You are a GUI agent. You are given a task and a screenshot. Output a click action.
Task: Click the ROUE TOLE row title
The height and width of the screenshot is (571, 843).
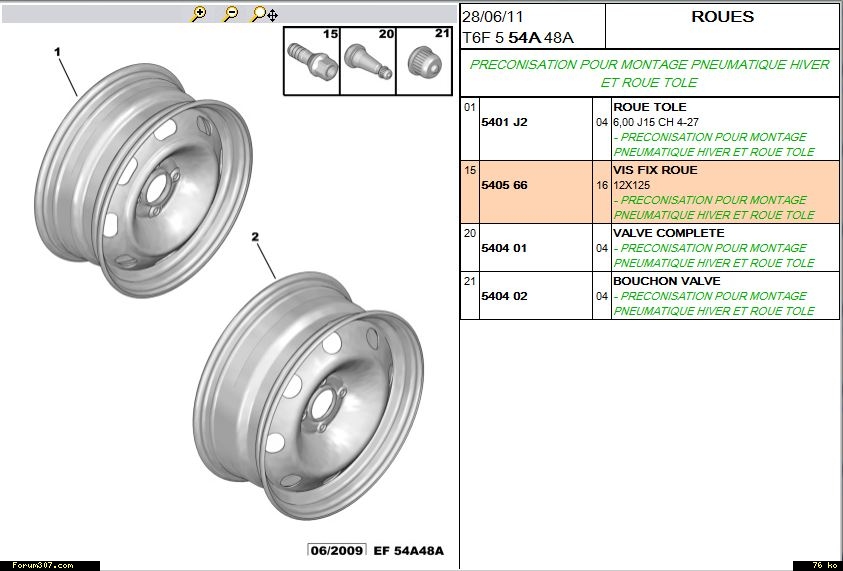pos(649,107)
